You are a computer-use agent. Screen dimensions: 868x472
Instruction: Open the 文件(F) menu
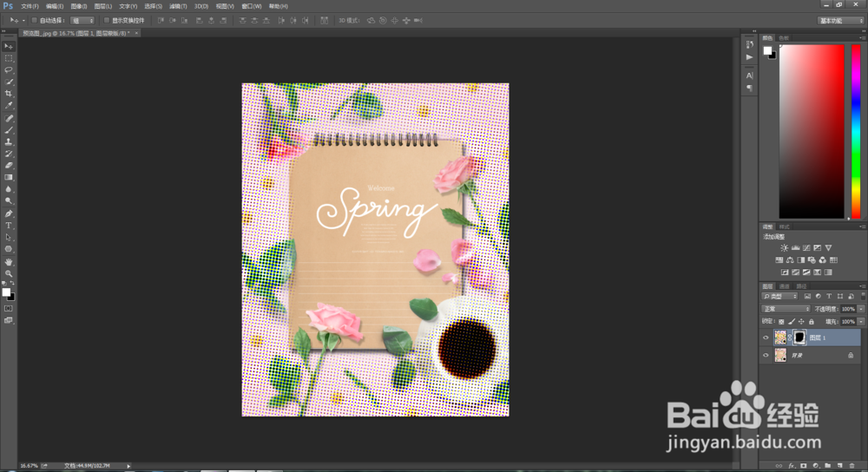[30, 6]
